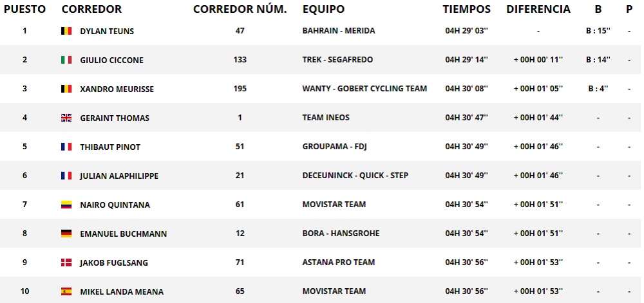This screenshot has height=303, width=644.
Task: Sort by the PUESTO column header
Action: [x=24, y=10]
